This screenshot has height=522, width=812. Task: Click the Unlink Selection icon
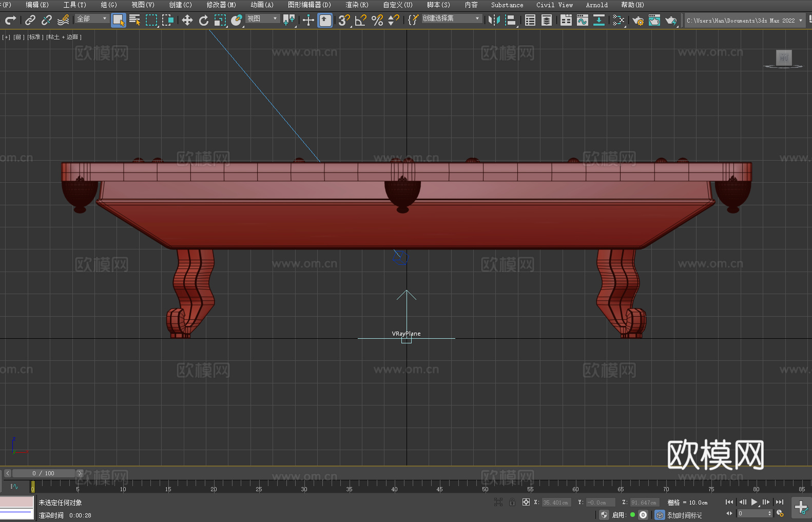click(x=47, y=20)
